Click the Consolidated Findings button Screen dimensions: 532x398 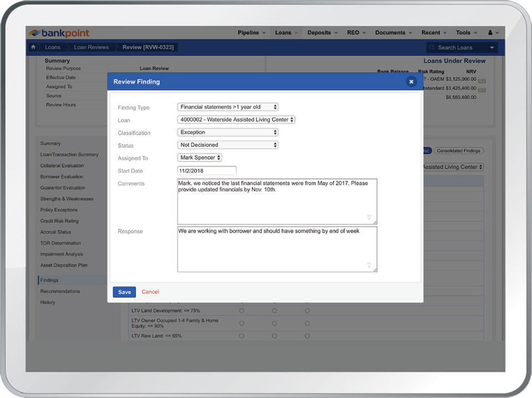click(x=458, y=151)
